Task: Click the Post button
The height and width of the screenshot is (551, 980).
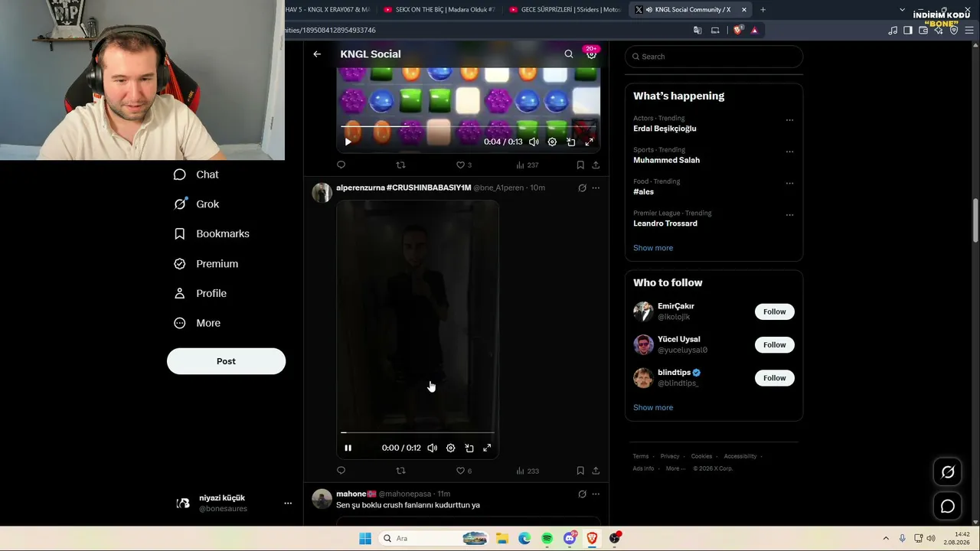Action: 226,361
